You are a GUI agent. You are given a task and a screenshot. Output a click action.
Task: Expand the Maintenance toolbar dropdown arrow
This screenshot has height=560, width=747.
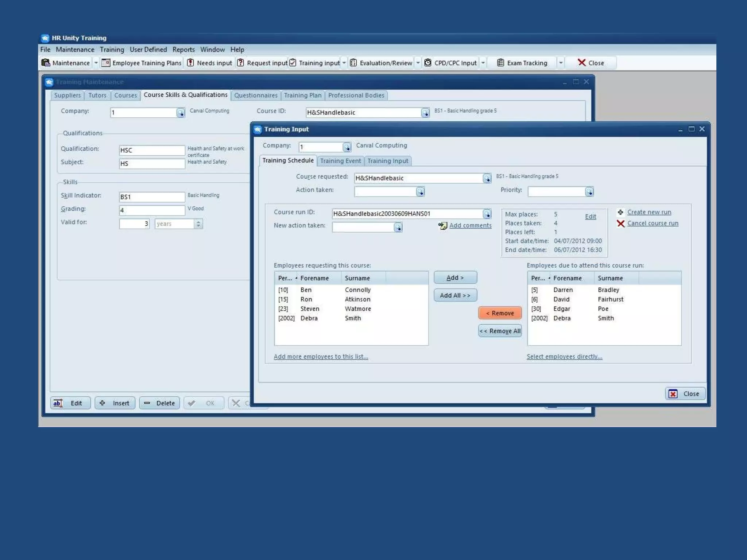click(x=96, y=63)
